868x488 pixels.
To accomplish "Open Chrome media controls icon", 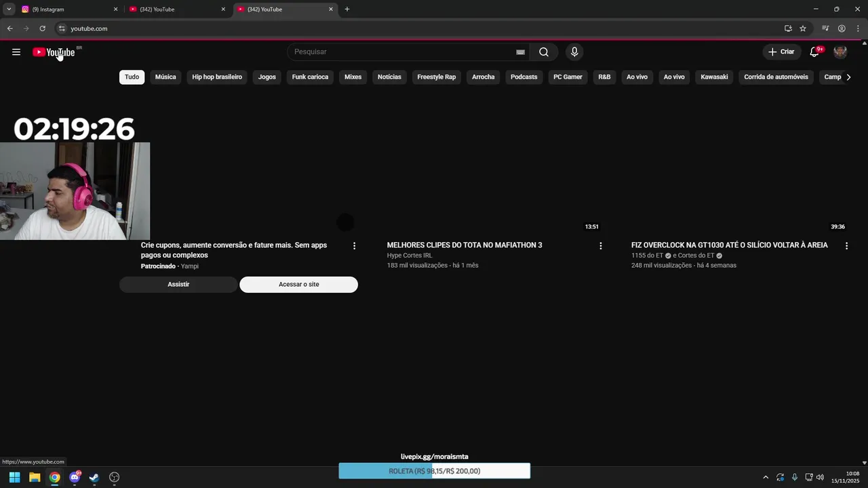I will tap(825, 28).
